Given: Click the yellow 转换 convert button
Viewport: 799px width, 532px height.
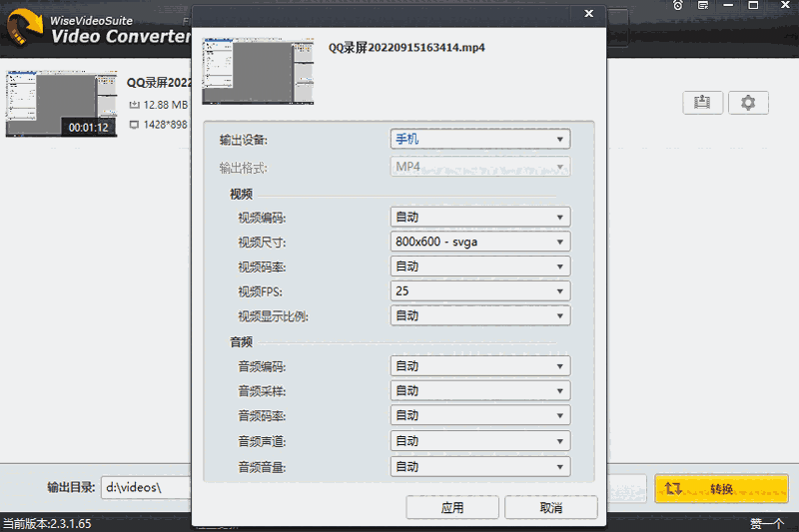Looking at the screenshot, I should coord(721,489).
